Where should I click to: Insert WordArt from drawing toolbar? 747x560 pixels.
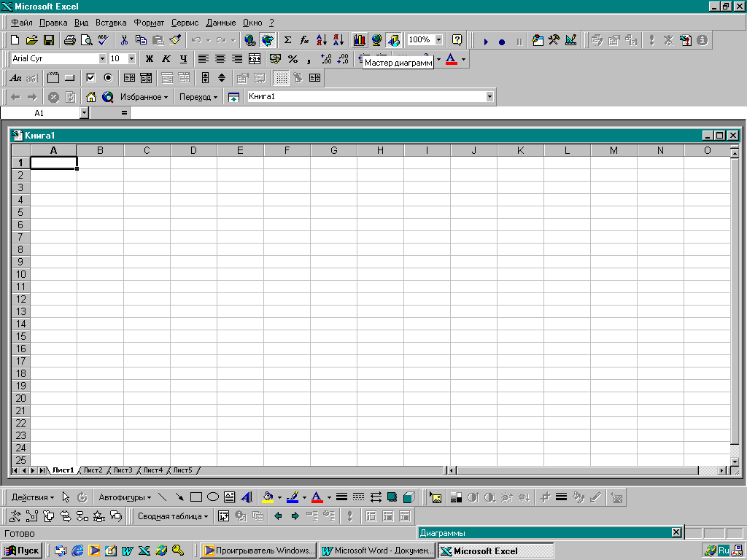pos(247,497)
